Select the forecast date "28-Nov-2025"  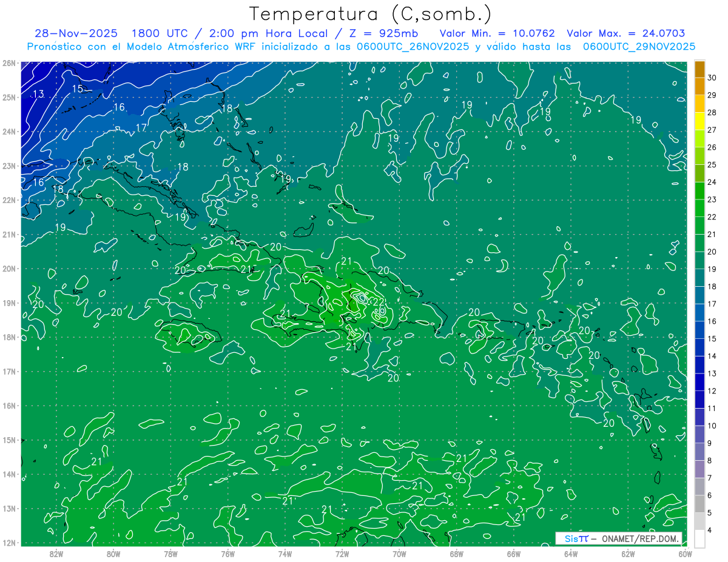[x=77, y=33]
